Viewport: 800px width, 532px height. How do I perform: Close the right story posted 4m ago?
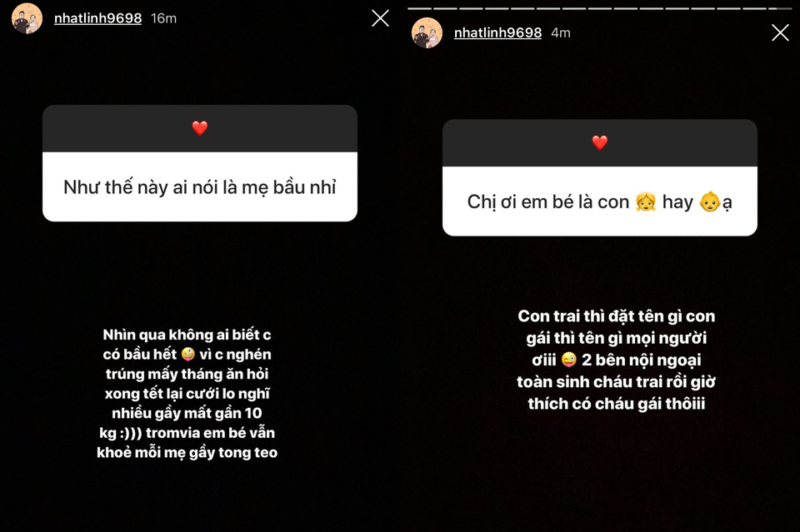tap(780, 32)
